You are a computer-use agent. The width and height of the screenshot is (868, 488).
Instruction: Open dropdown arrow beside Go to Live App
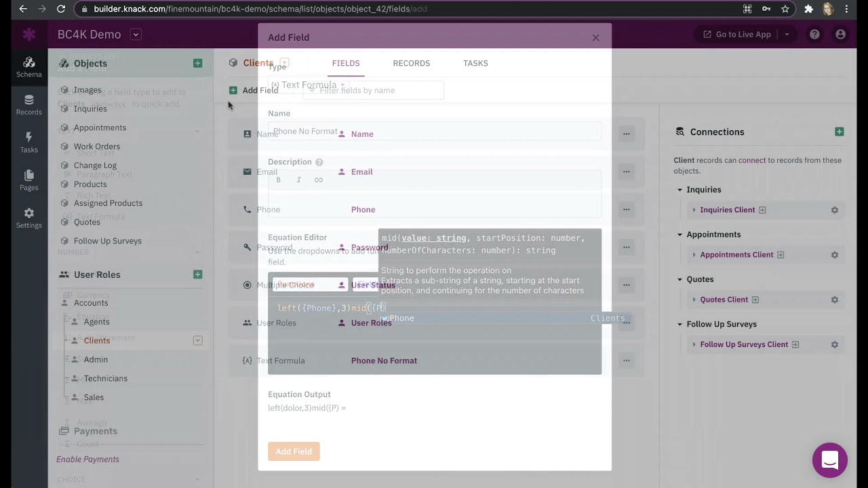(x=787, y=35)
